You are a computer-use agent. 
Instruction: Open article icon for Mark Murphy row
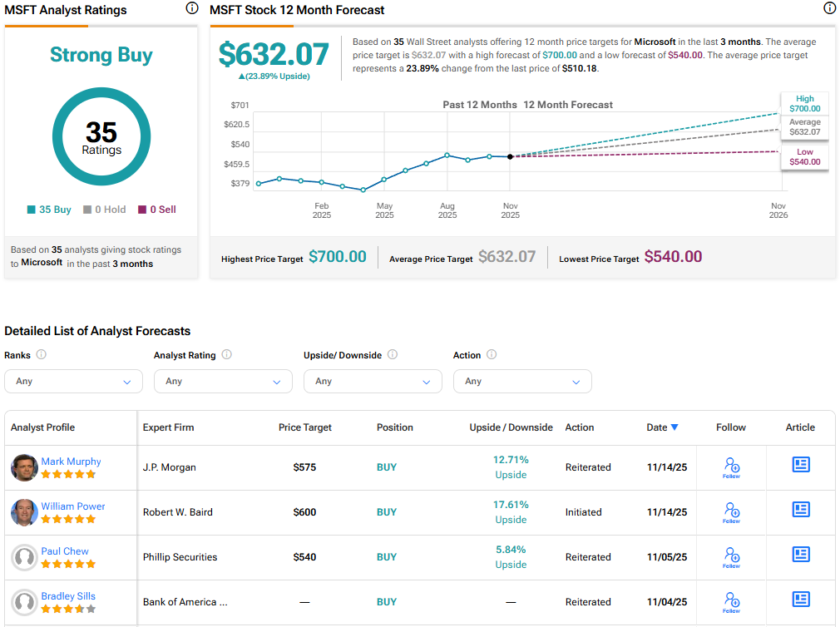click(x=800, y=464)
